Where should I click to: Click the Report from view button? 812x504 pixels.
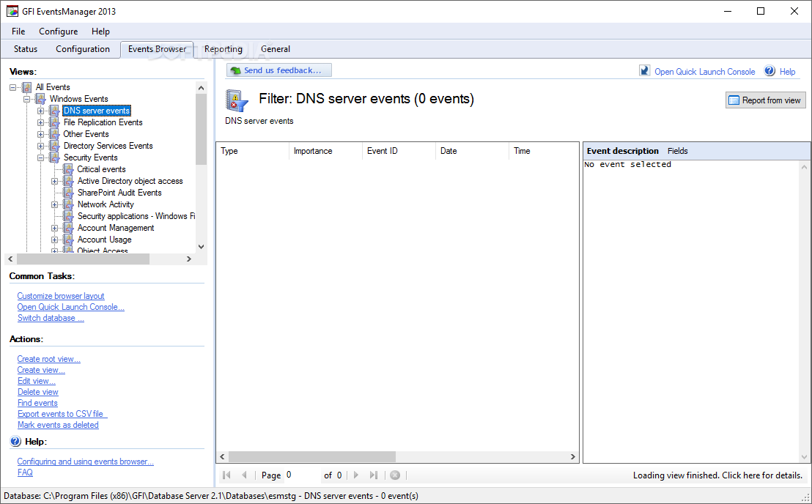click(x=765, y=100)
